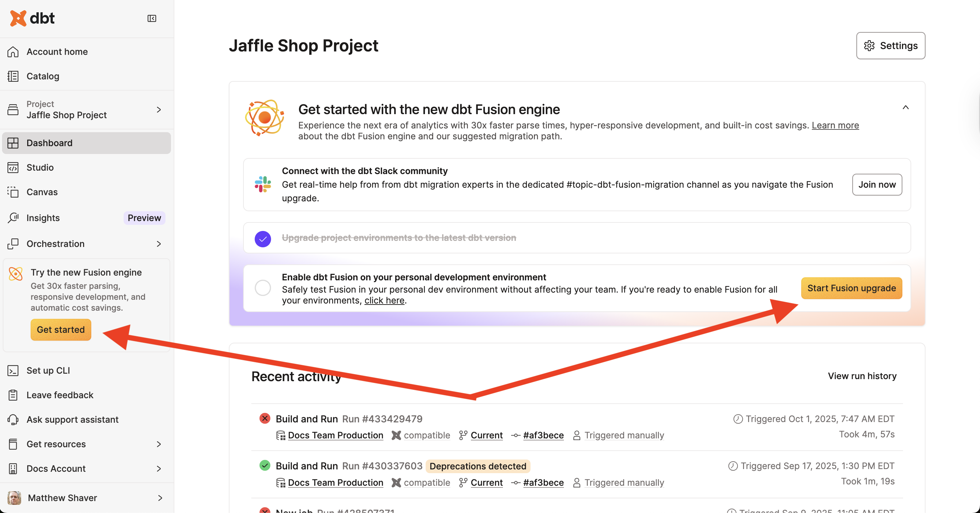The image size is (980, 513).
Task: Collapse the Fusion engine banner
Action: 906,108
